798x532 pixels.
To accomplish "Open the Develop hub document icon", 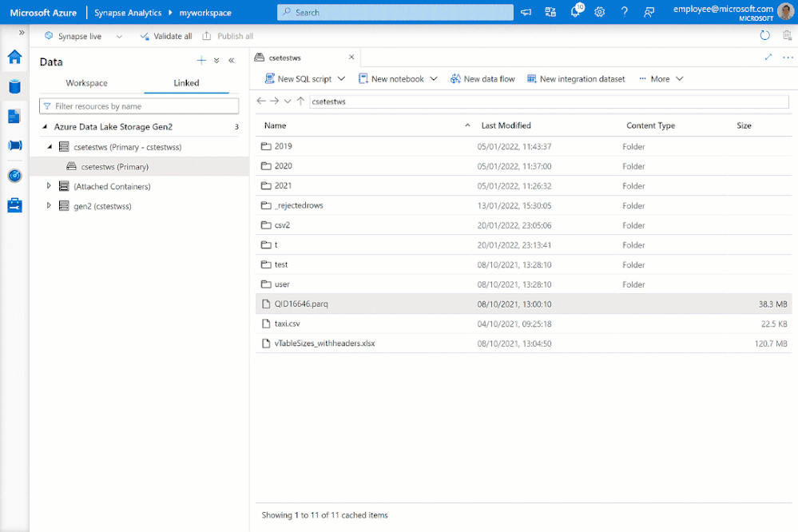I will (14, 116).
